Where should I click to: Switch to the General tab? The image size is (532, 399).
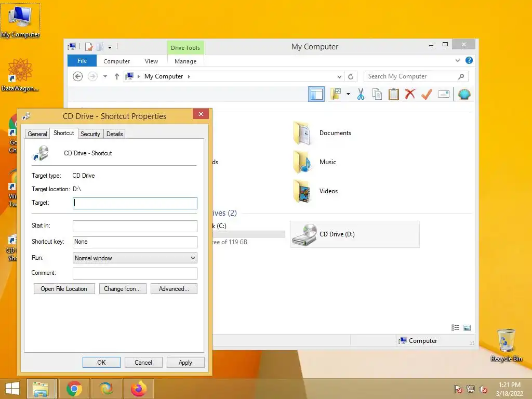pyautogui.click(x=37, y=134)
